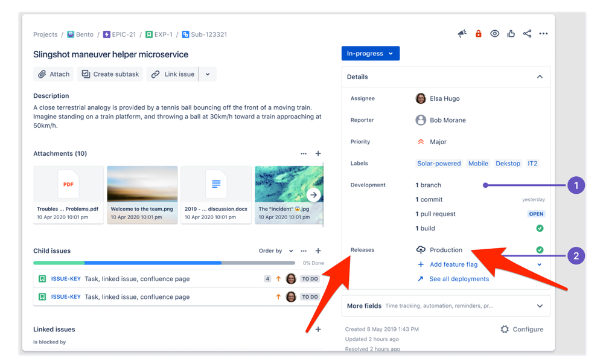This screenshot has width=603, height=364.
Task: Click the next attachments arrow button
Action: coord(314,195)
